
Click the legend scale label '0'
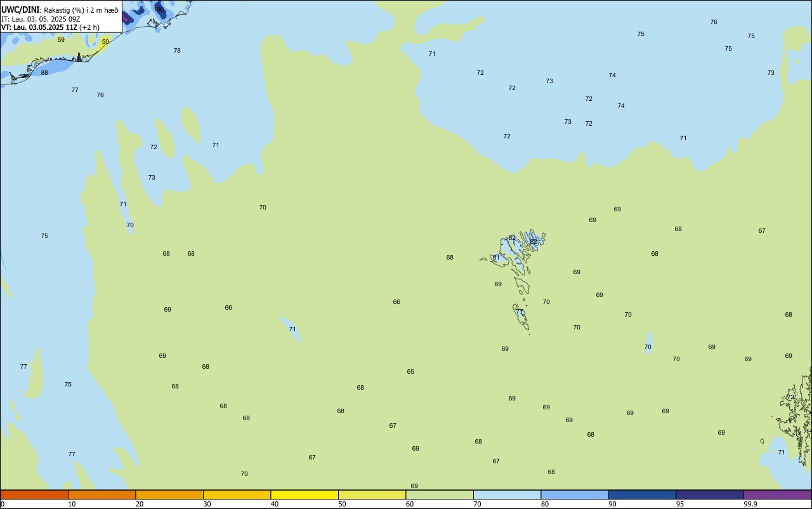click(x=3, y=504)
